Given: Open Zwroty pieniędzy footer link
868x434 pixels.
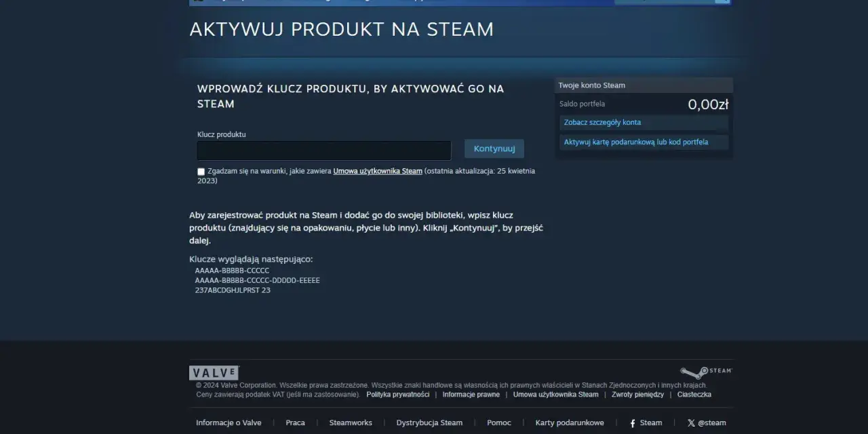Looking at the screenshot, I should coord(638,395).
